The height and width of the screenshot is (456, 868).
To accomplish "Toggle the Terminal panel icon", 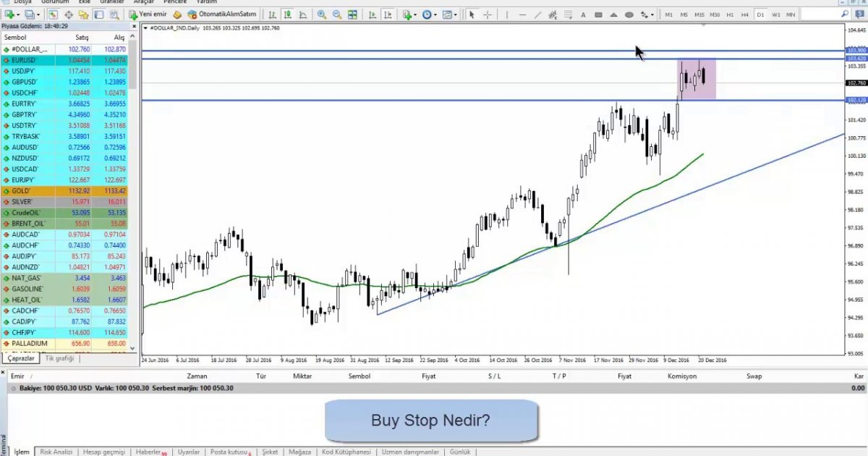I will coord(99,14).
